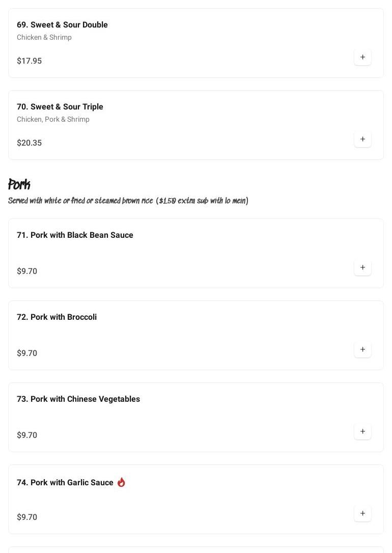Add Pork with Chinese Vegetables
392x553 pixels.
click(362, 432)
